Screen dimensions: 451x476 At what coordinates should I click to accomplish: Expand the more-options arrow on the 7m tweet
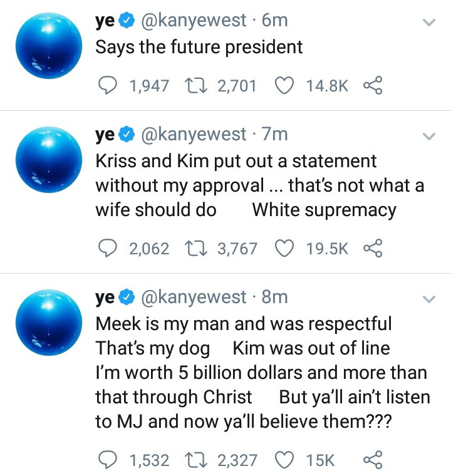[429, 136]
